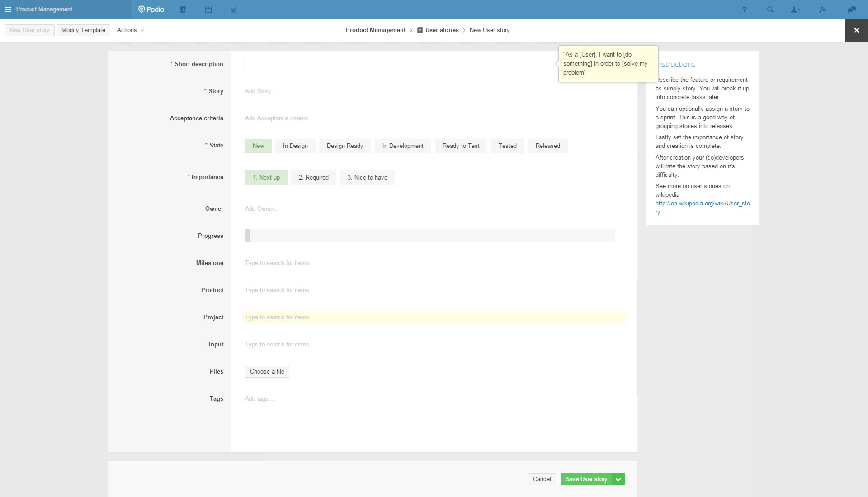Image resolution: width=868 pixels, height=497 pixels.
Task: Open the tasks checkmark icon
Action: click(x=233, y=9)
